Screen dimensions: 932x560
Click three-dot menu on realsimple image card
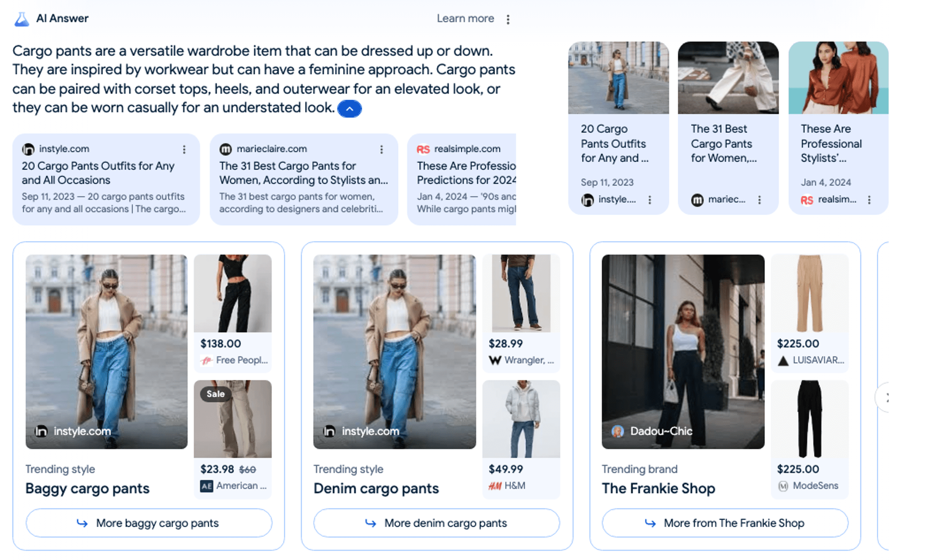869,200
